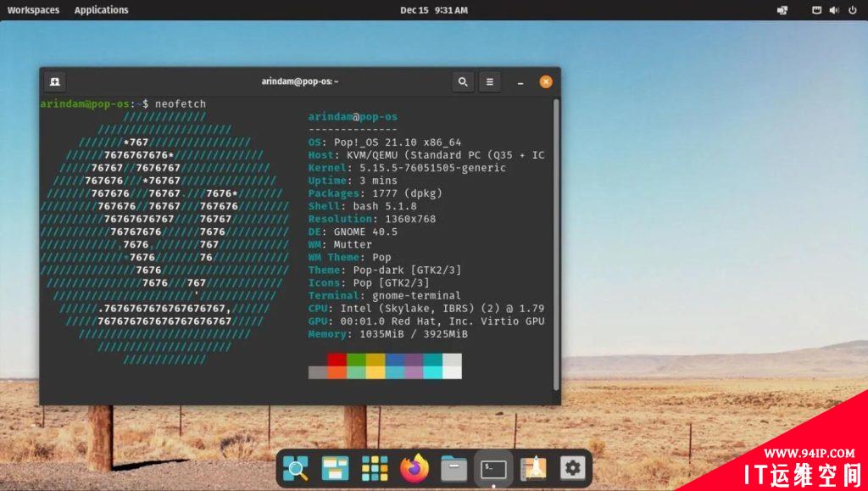
Task: Click the red color block in neofetch palette
Action: [337, 360]
